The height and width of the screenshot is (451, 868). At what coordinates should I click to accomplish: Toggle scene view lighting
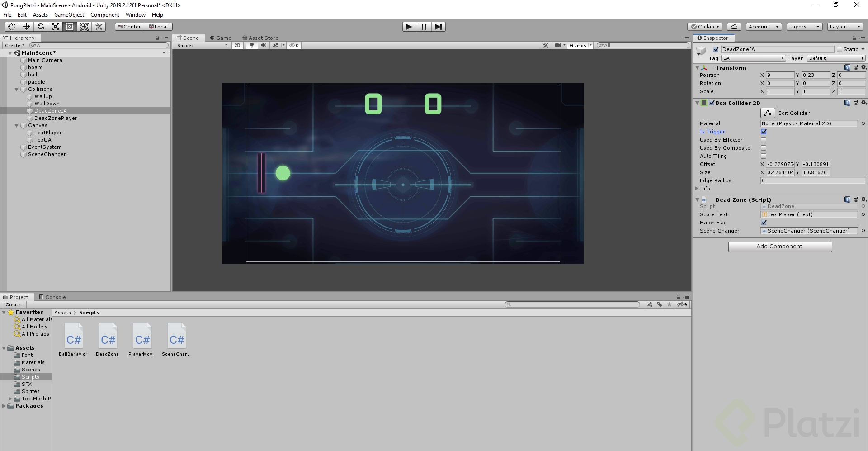tap(251, 45)
